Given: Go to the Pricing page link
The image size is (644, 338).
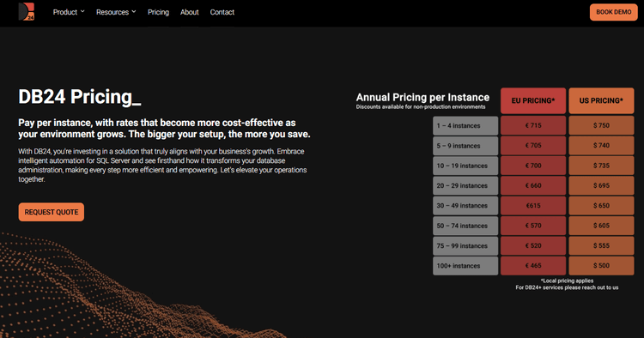Looking at the screenshot, I should click(x=158, y=12).
